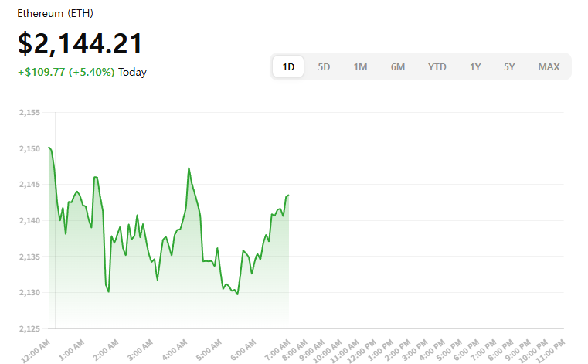Switch to the 5Y range tab

509,66
